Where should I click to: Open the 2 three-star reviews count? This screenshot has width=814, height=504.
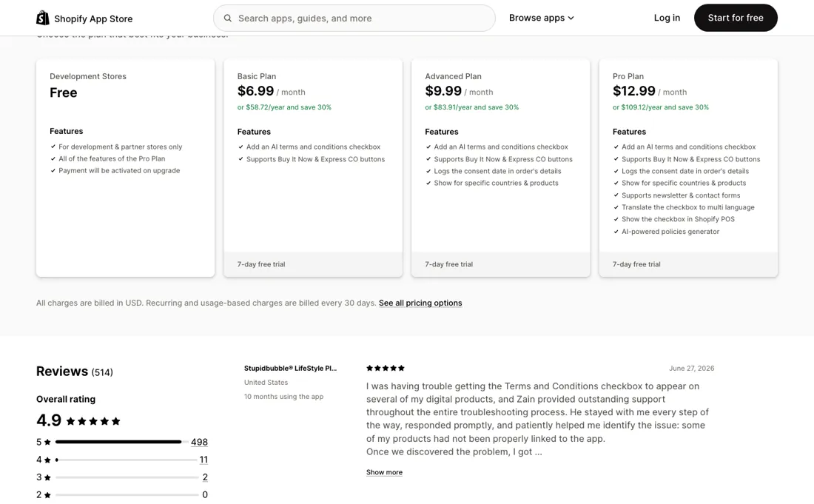(205, 477)
